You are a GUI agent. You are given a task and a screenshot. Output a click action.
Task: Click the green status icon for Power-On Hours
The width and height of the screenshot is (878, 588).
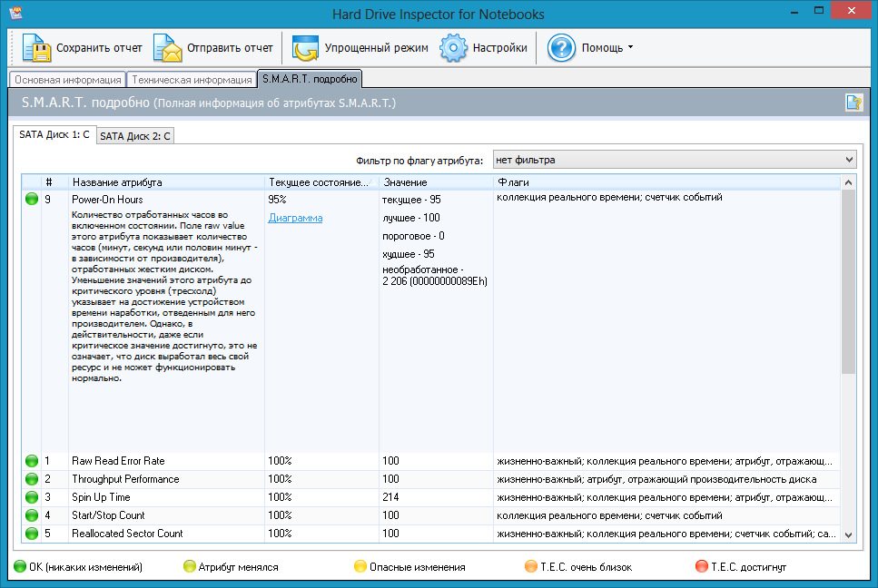[x=32, y=199]
